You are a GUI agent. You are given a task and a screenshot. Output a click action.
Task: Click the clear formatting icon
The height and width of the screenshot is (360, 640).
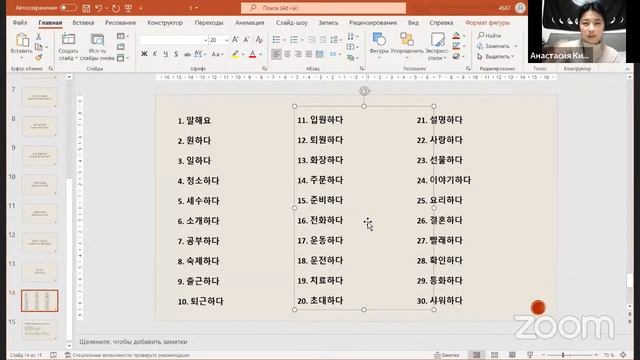pyautogui.click(x=259, y=40)
